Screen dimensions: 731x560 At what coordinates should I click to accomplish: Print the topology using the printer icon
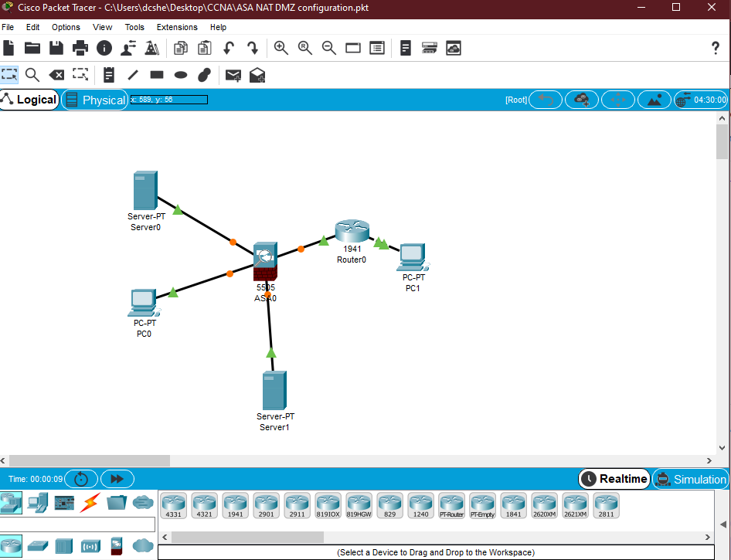coord(80,48)
